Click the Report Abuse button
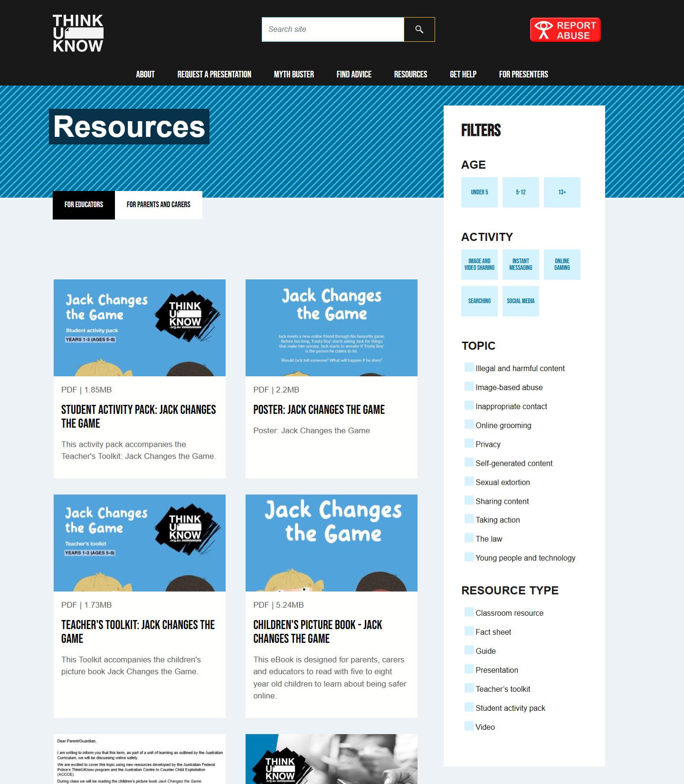 565,30
